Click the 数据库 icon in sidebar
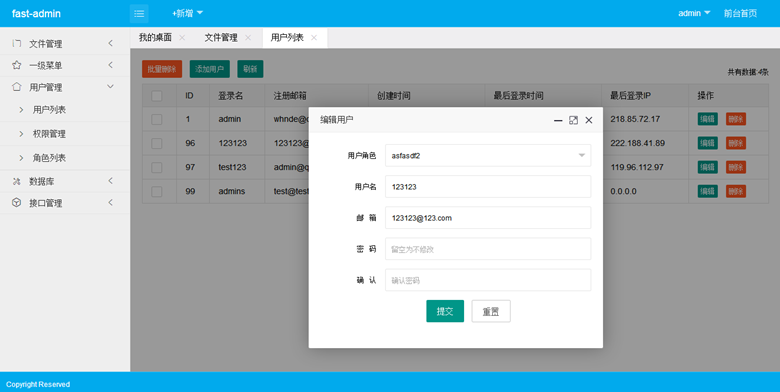This screenshot has width=780, height=392. [x=16, y=182]
